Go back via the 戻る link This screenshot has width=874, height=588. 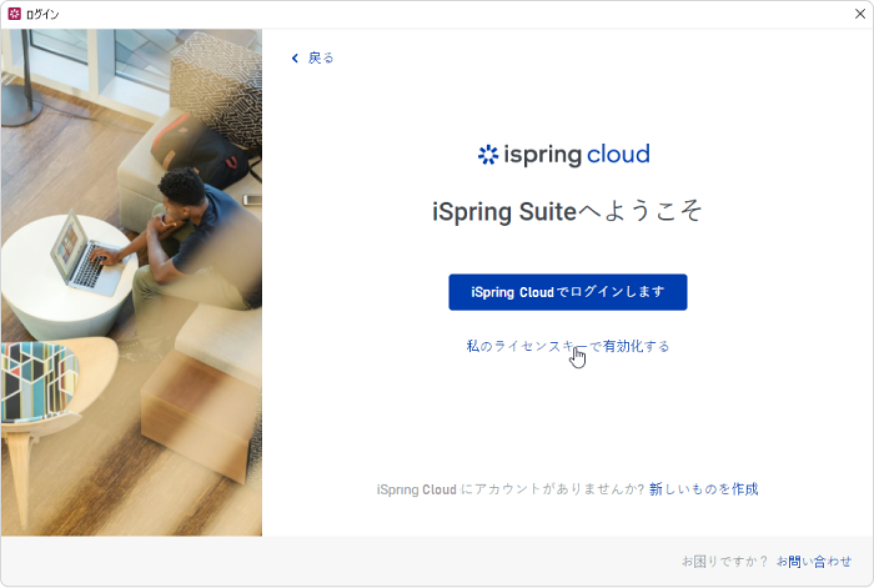point(321,58)
